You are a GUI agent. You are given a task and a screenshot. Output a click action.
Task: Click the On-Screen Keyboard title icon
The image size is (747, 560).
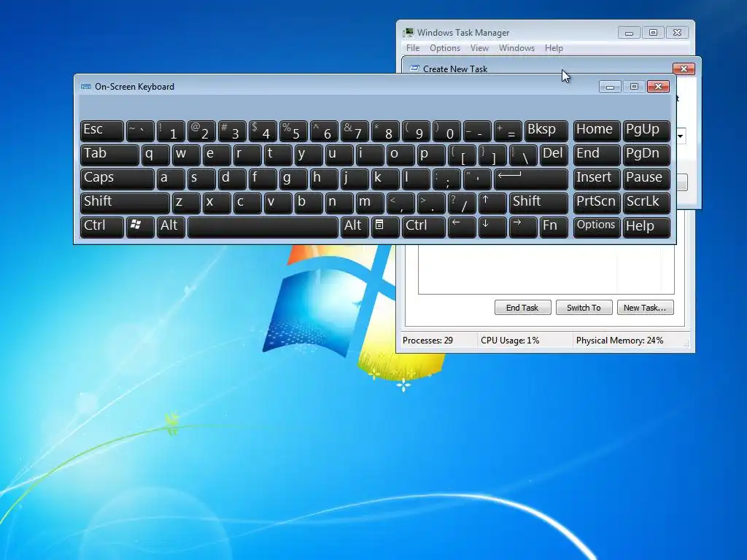point(86,87)
